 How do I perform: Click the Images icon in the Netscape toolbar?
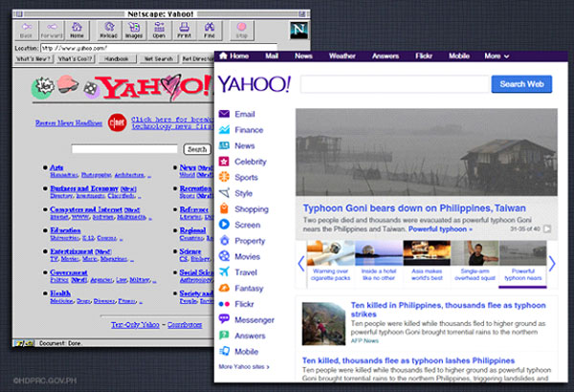tap(134, 31)
